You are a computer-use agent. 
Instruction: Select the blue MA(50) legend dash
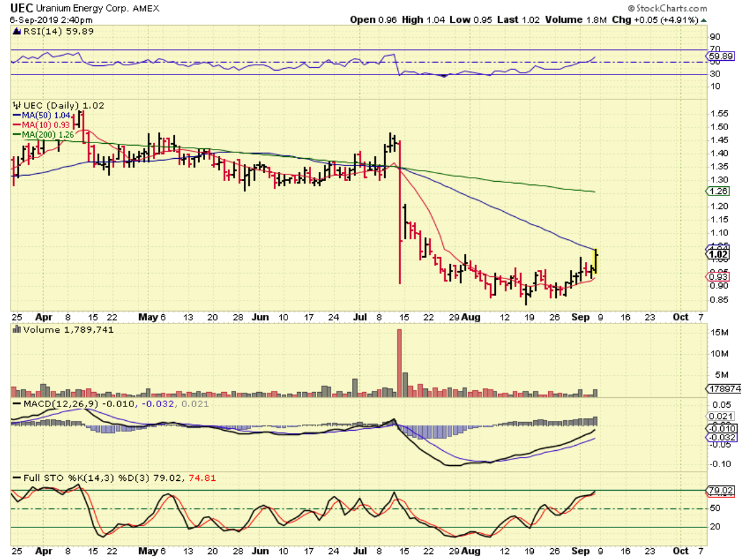click(16, 115)
